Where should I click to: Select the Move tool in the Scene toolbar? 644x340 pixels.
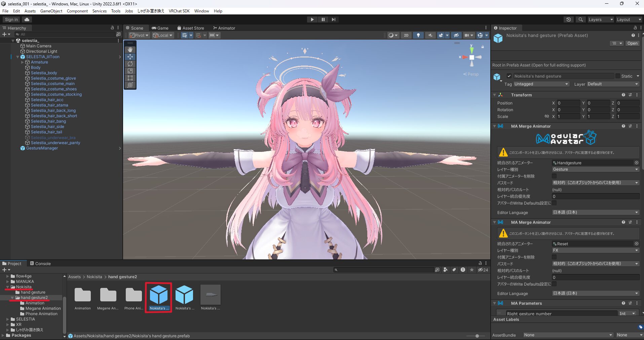click(x=130, y=57)
